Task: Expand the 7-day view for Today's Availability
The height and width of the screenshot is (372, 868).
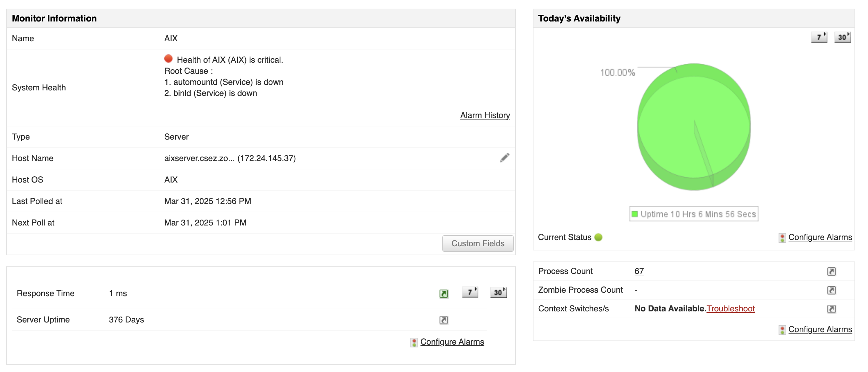Action: [819, 38]
